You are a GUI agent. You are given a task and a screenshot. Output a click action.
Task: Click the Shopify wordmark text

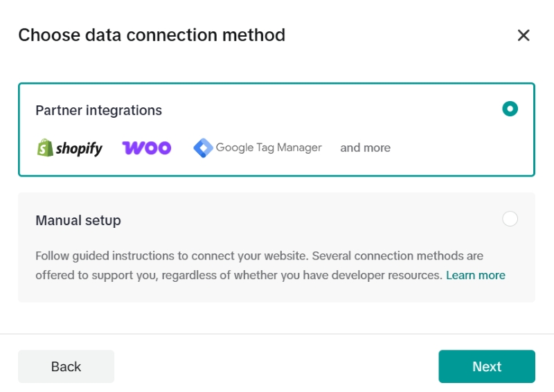(79, 148)
